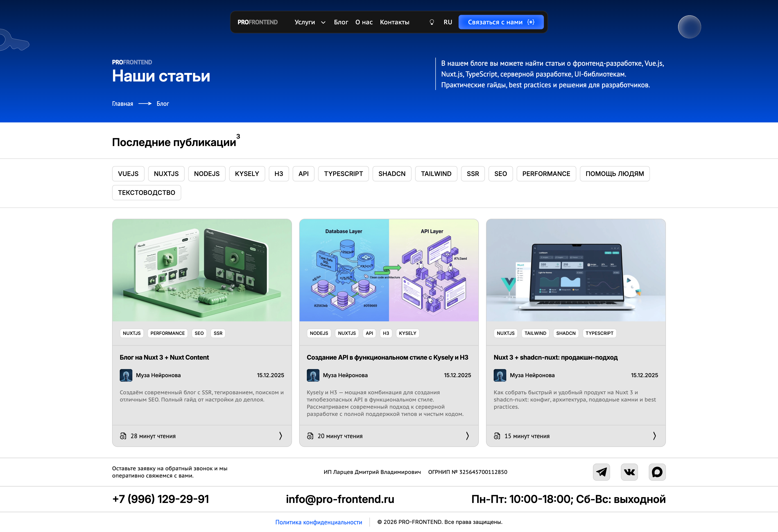Click SEO tag on the Nuxt Content card
The image size is (778, 532).
[199, 333]
